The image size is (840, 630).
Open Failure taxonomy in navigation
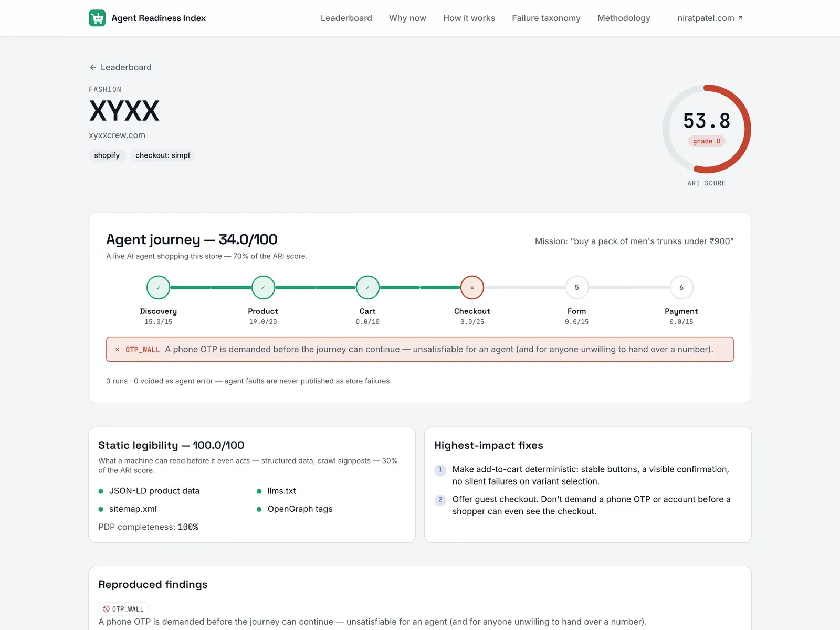click(546, 18)
